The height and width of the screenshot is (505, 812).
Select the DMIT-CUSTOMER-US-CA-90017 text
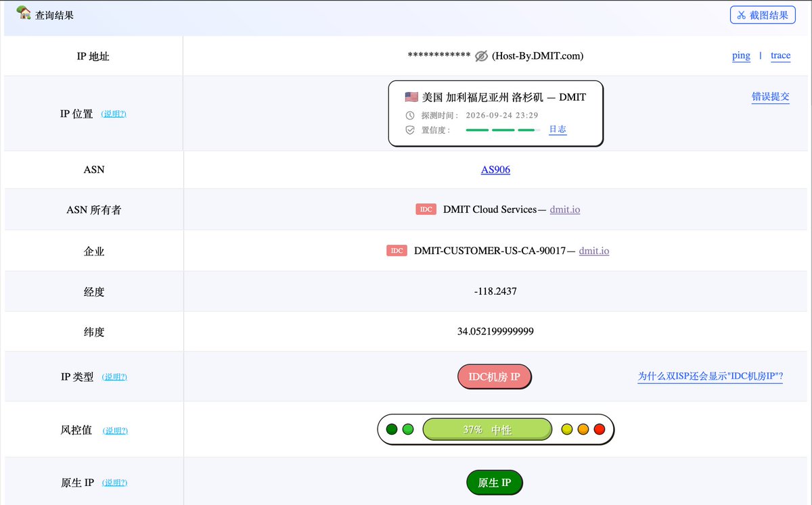pyautogui.click(x=490, y=251)
